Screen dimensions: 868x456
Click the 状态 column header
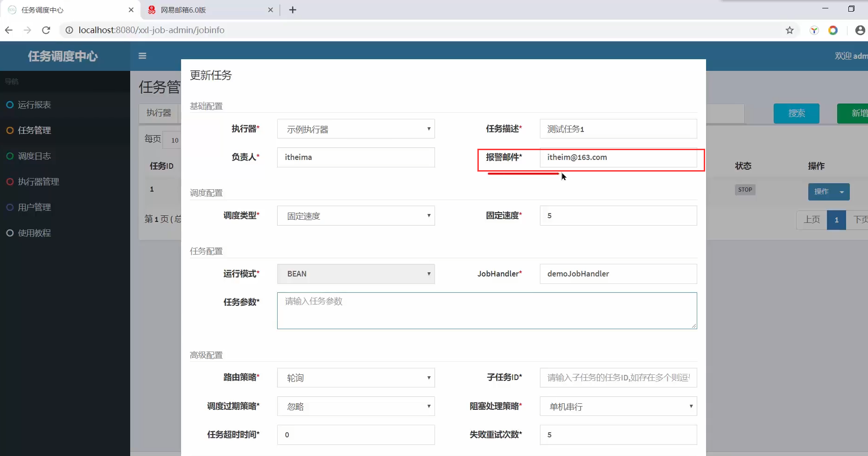point(743,166)
